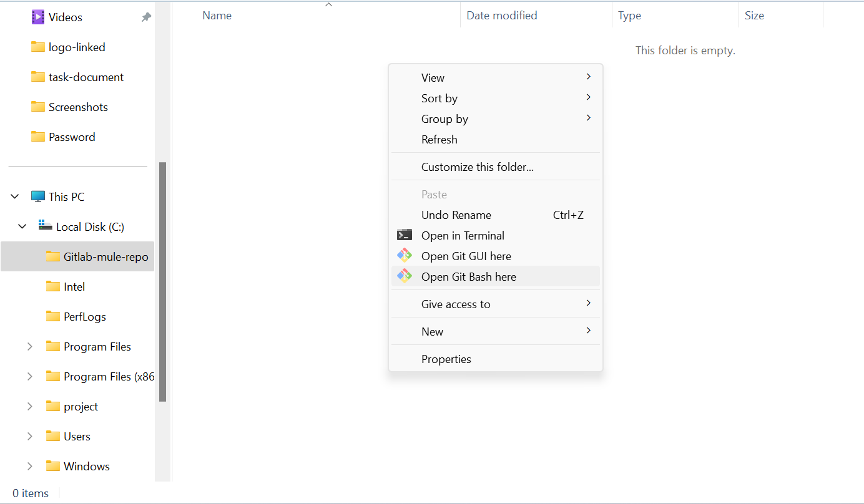Click the This PC monitor icon
Viewport: 864px width, 504px height.
[38, 196]
